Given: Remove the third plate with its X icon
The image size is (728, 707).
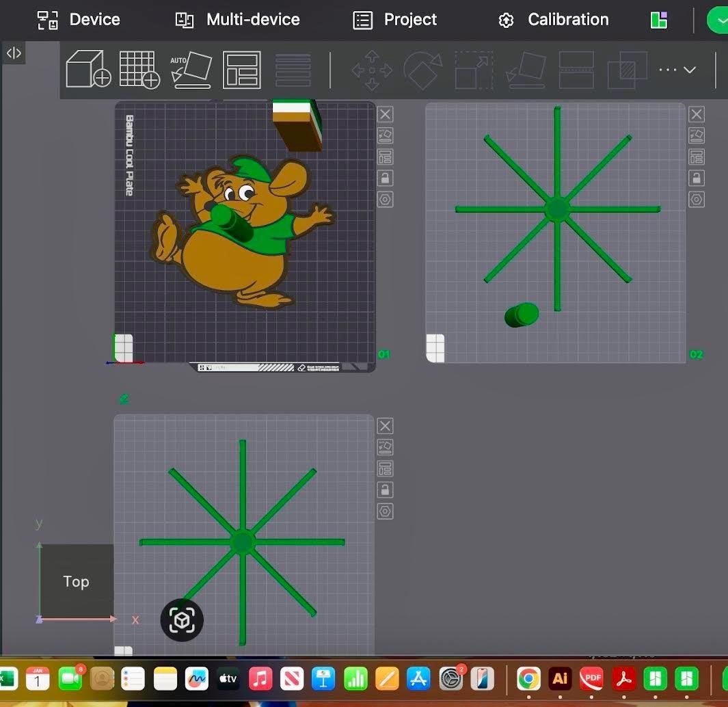Looking at the screenshot, I should click(x=385, y=426).
